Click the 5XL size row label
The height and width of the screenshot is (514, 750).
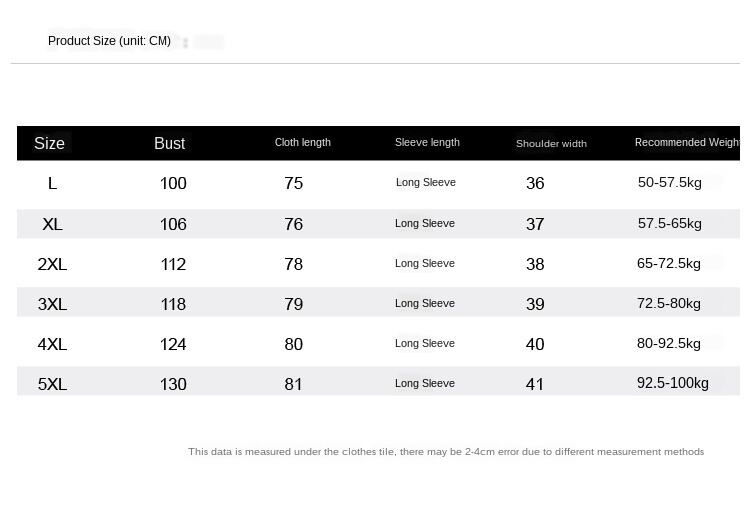[52, 384]
